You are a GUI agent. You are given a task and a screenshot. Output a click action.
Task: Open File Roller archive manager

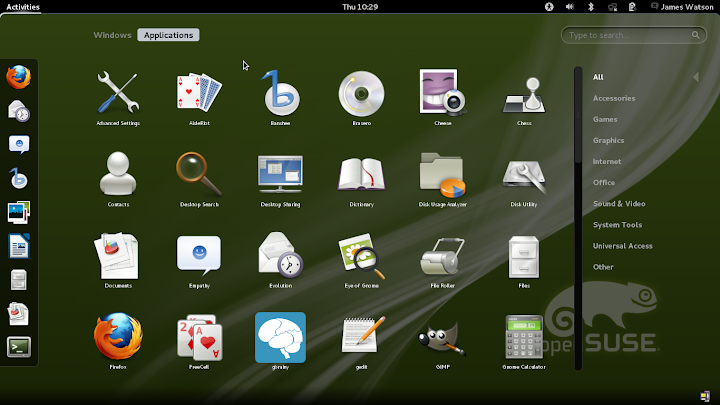tap(443, 260)
